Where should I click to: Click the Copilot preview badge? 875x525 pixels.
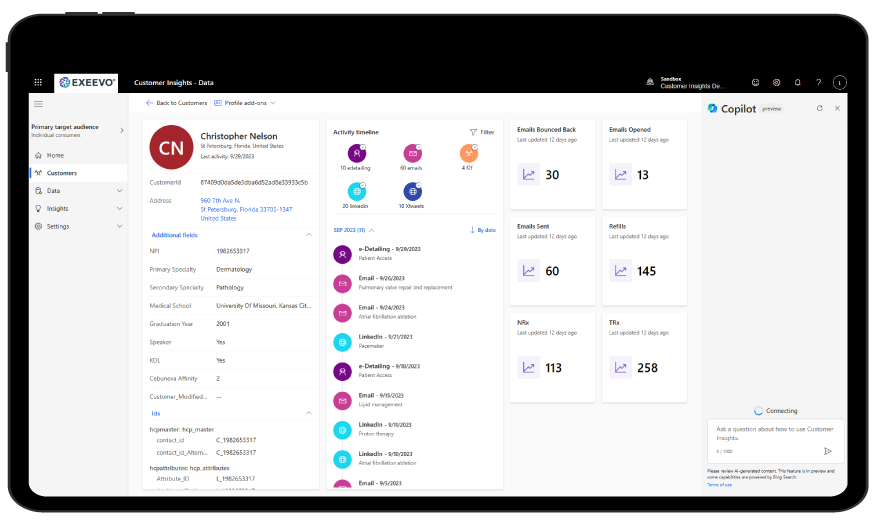[772, 109]
